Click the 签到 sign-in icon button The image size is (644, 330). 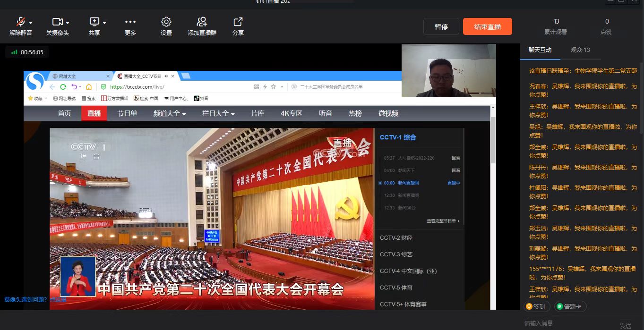tap(535, 306)
